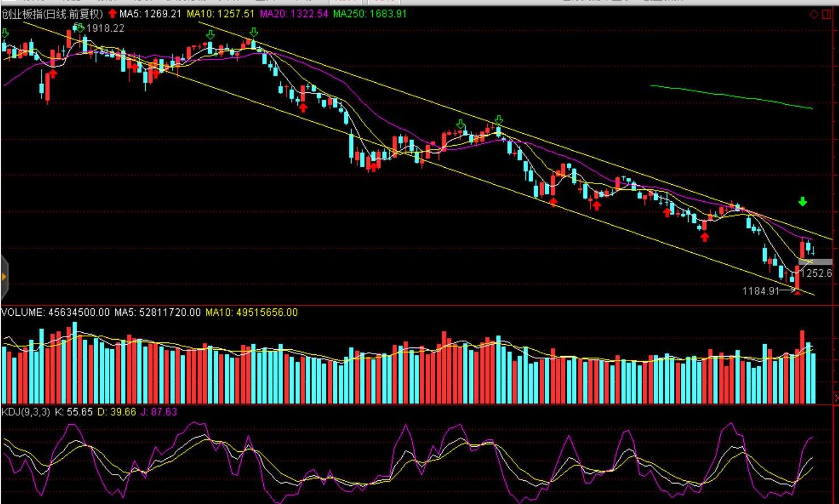Image resolution: width=839 pixels, height=504 pixels.
Task: Click the hollow green arrow near 1918.22
Action: click(x=81, y=28)
